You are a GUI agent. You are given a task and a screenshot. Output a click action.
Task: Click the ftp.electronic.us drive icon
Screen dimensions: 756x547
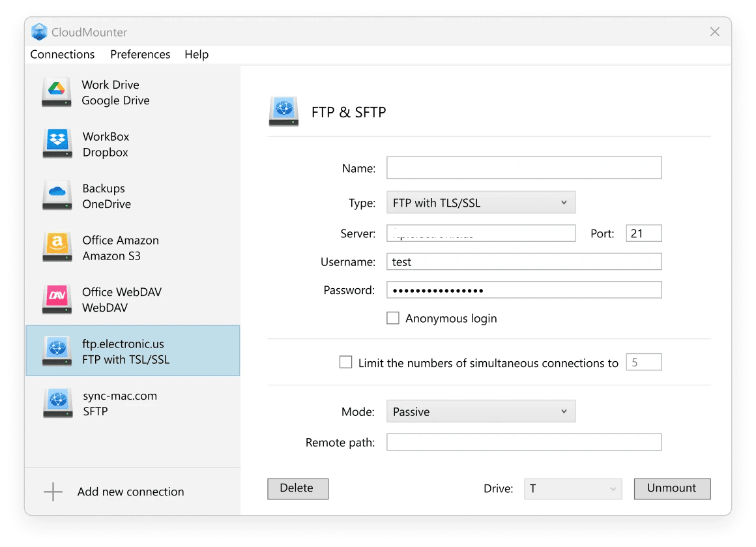point(57,351)
